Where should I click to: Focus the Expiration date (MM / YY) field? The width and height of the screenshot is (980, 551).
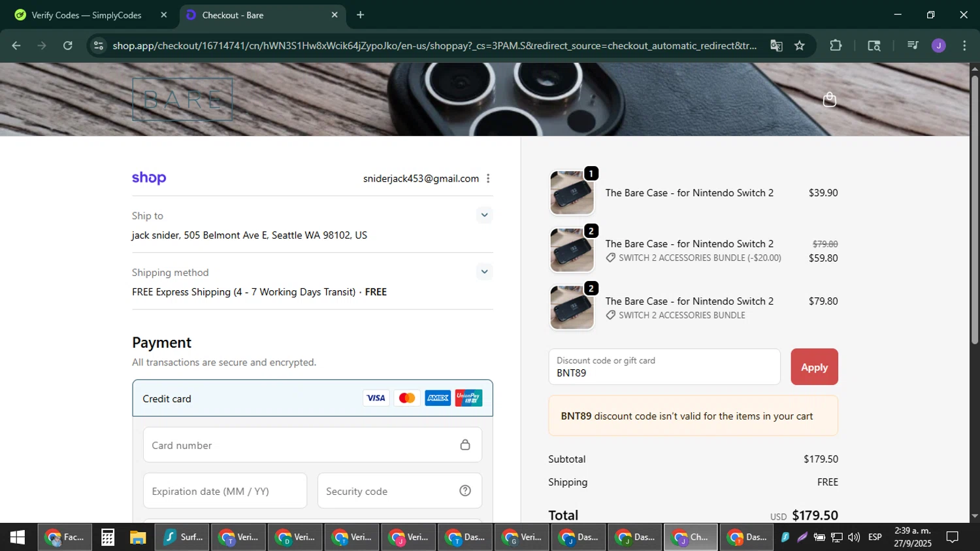[225, 491]
